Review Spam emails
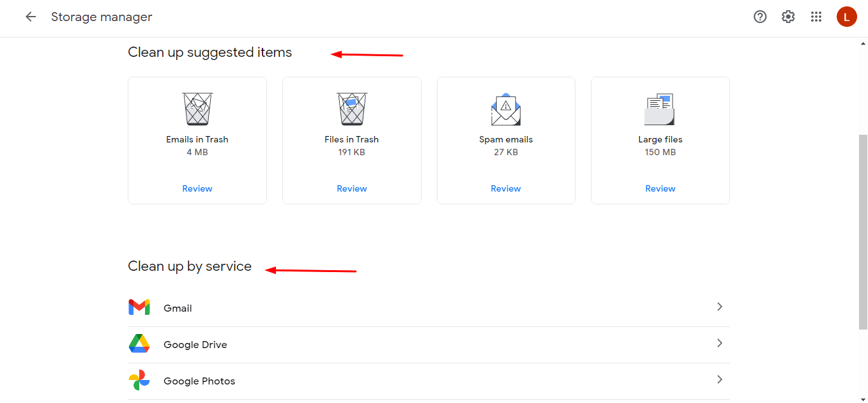The height and width of the screenshot is (403, 868). tap(506, 188)
